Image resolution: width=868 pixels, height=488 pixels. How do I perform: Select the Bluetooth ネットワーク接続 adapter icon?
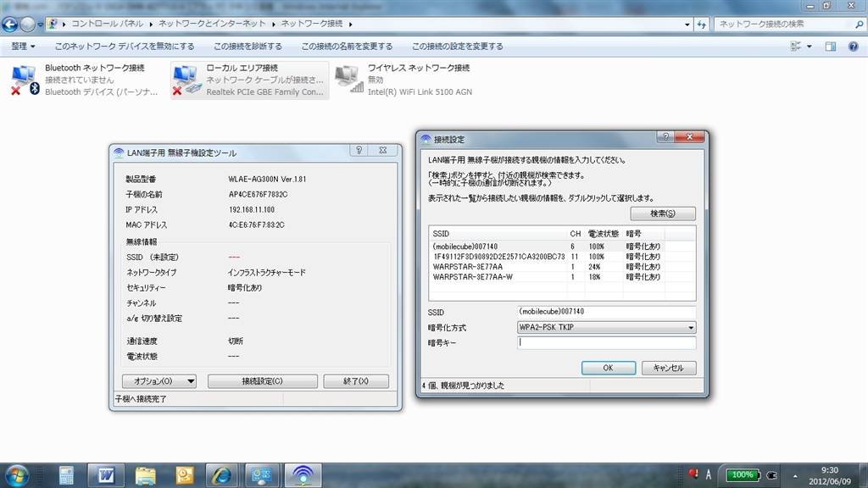(x=25, y=80)
